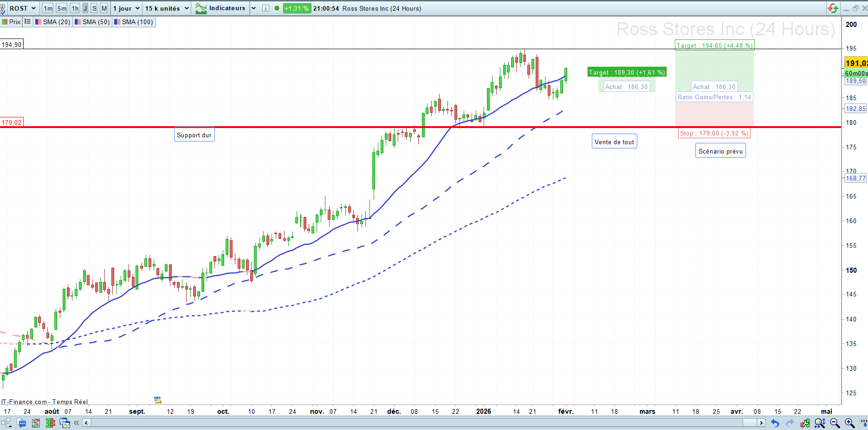Zoom out the chart with the minus magnifier
The width and height of the screenshot is (868, 430).
click(x=835, y=423)
